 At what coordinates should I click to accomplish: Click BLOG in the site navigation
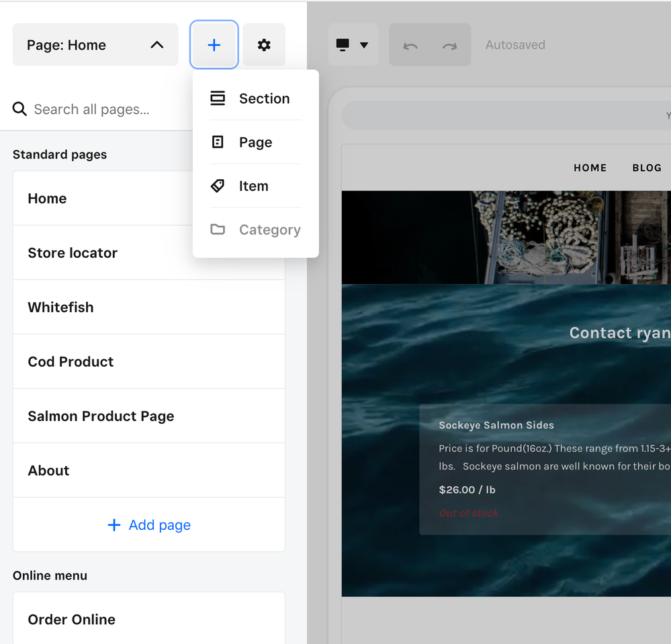tap(647, 168)
